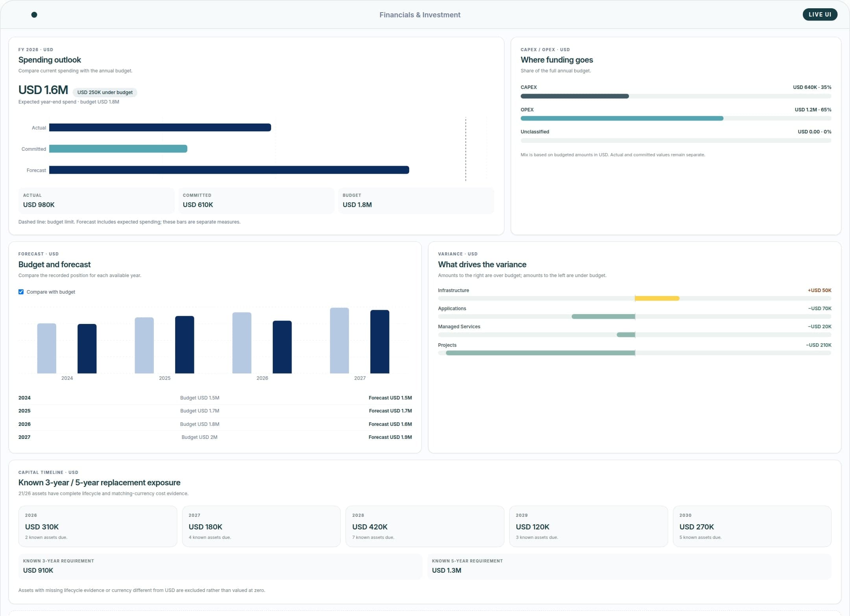Select the COMMITTED USD 610K tile
850x616 pixels.
pos(256,201)
